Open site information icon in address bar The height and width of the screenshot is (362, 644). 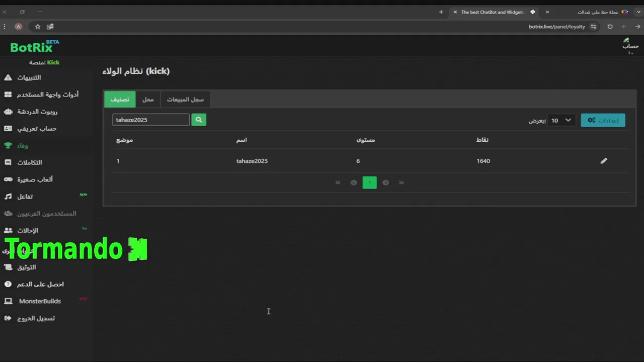[594, 27]
